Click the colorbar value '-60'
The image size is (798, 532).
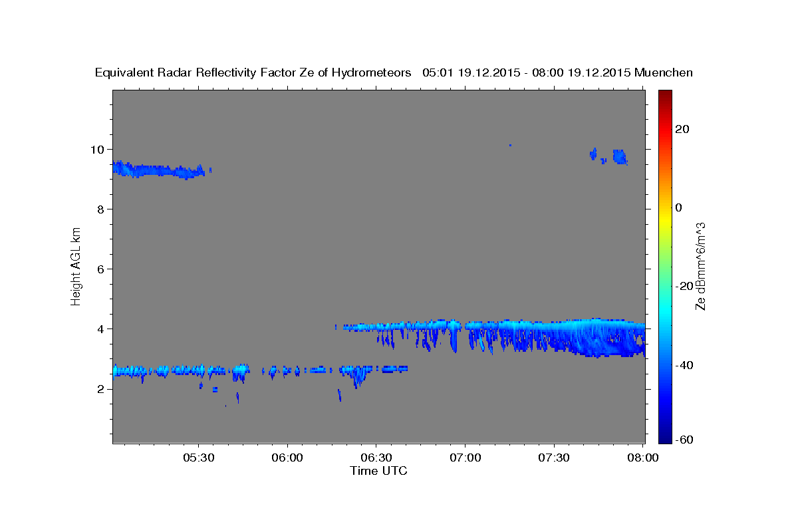coord(683,440)
